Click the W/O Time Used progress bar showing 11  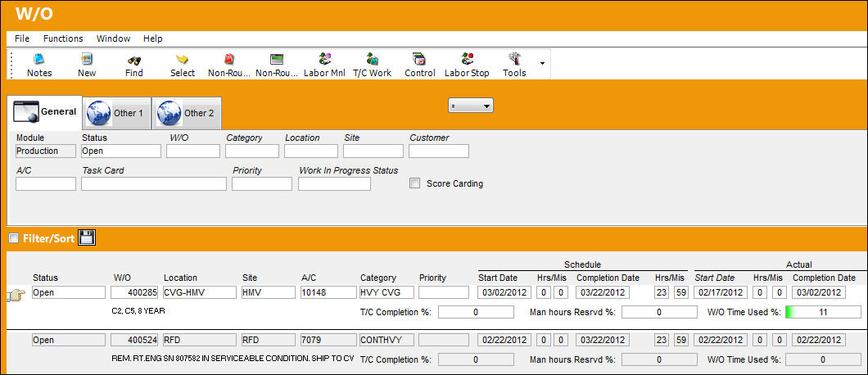coord(823,312)
